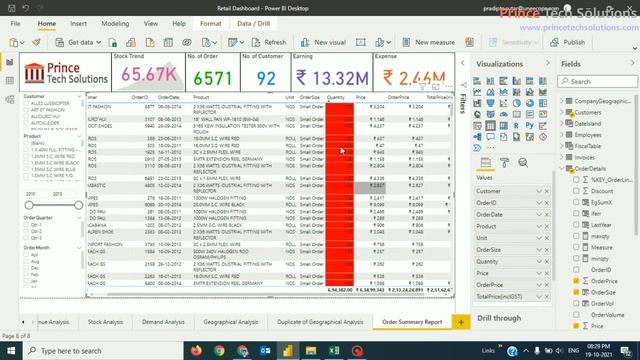Screen dimensions: 640x360
Task: Select the R script visual icon
Action: (517, 126)
